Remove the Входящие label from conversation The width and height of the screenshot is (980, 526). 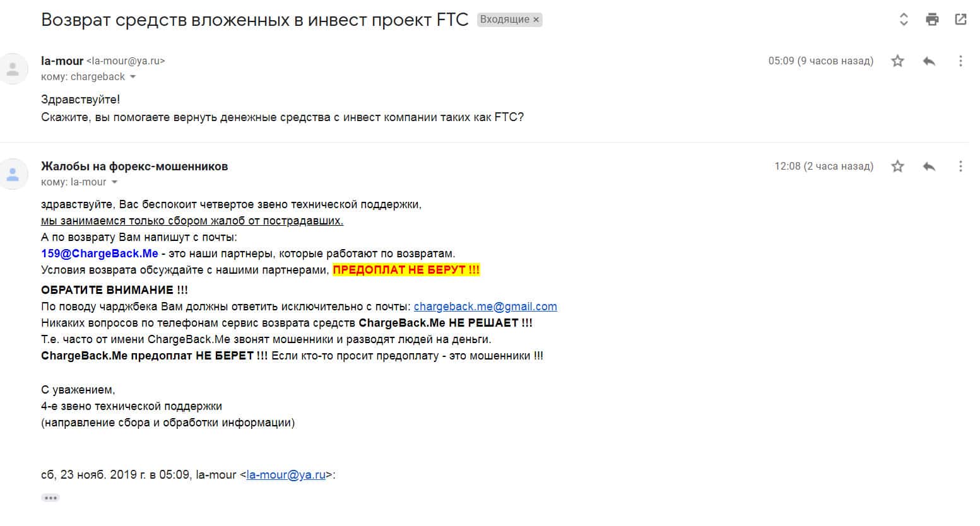[x=536, y=20]
